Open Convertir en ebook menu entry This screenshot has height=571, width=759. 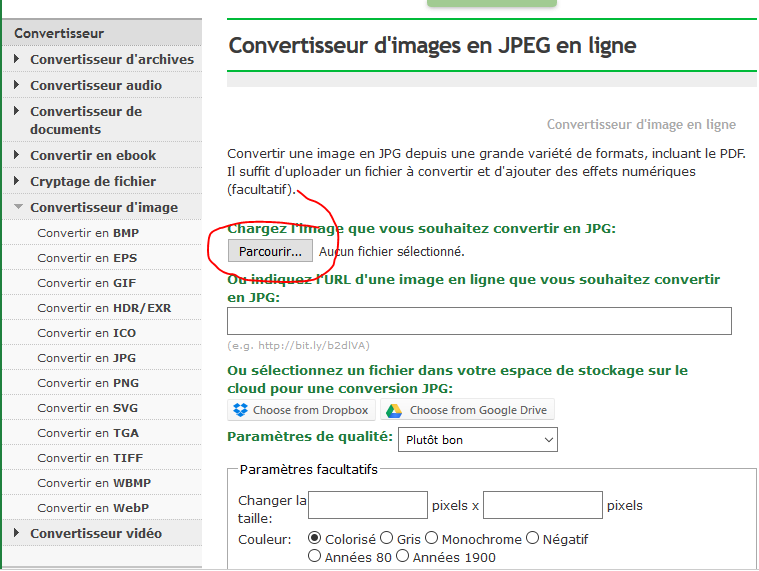pos(93,155)
